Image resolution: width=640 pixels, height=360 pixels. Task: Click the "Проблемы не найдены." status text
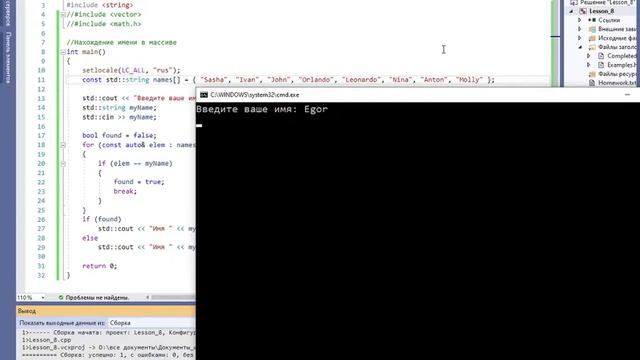97,298
